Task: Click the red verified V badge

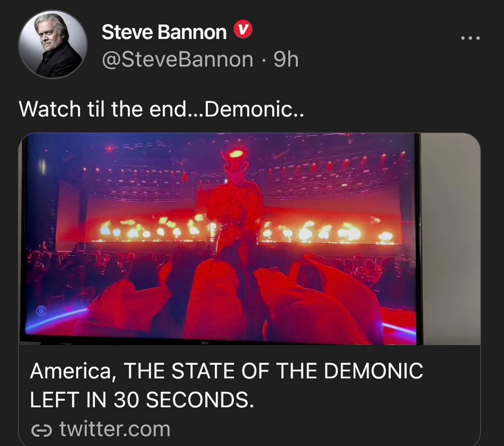Action: [243, 30]
